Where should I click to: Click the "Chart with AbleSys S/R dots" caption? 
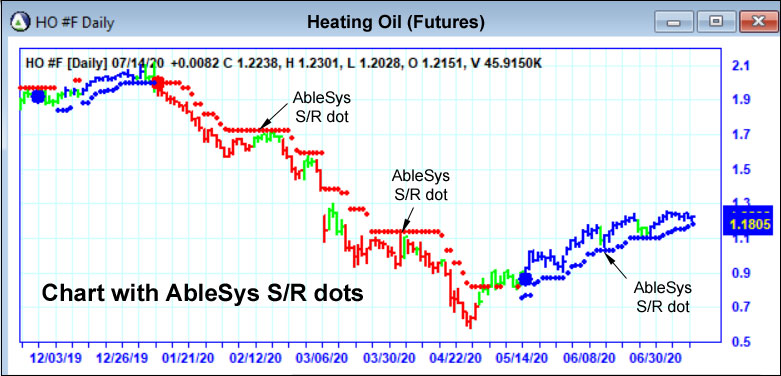[x=202, y=294]
